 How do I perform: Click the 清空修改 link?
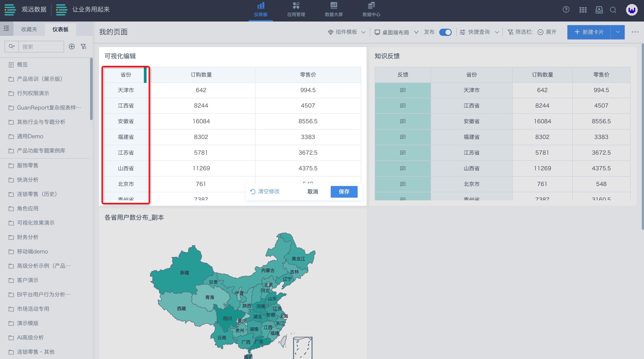pyautogui.click(x=265, y=192)
